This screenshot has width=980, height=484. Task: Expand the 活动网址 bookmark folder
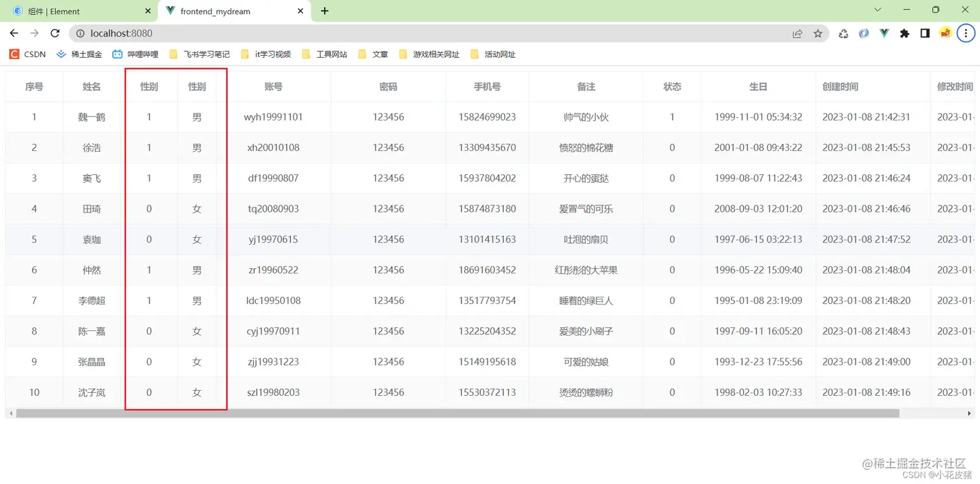[x=493, y=54]
